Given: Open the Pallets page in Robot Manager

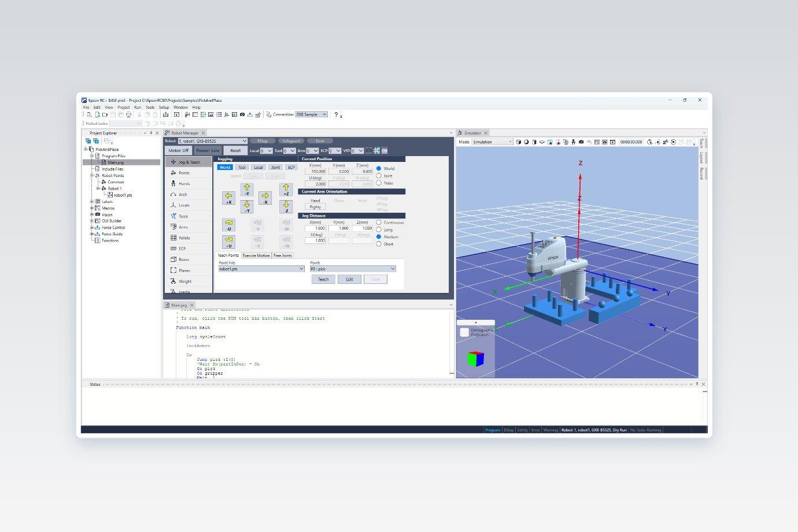Looking at the screenshot, I should coord(184,238).
